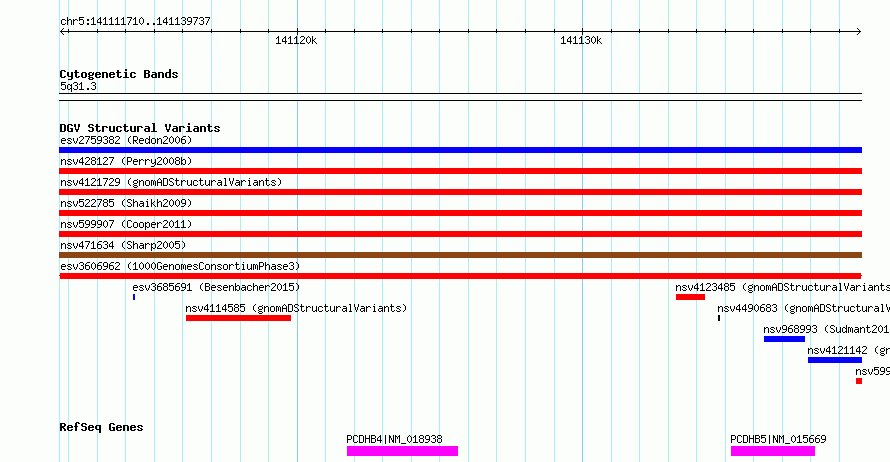890x462 pixels.
Task: Click the esv3685691 (Besenbacher2015) label
Action: [x=216, y=287]
